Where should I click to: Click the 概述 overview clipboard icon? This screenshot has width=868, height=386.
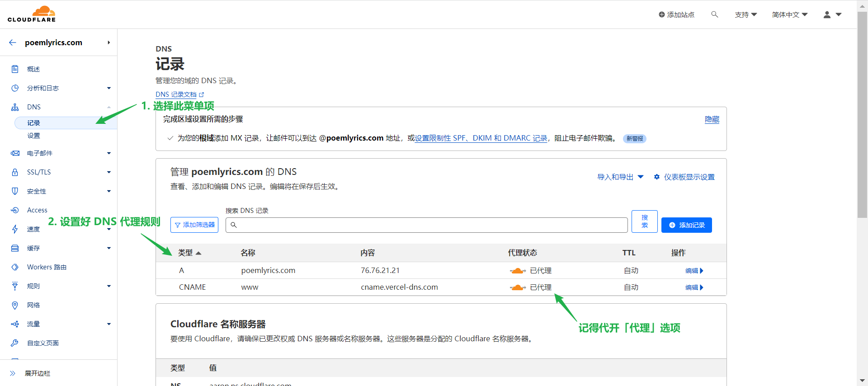[x=15, y=69]
